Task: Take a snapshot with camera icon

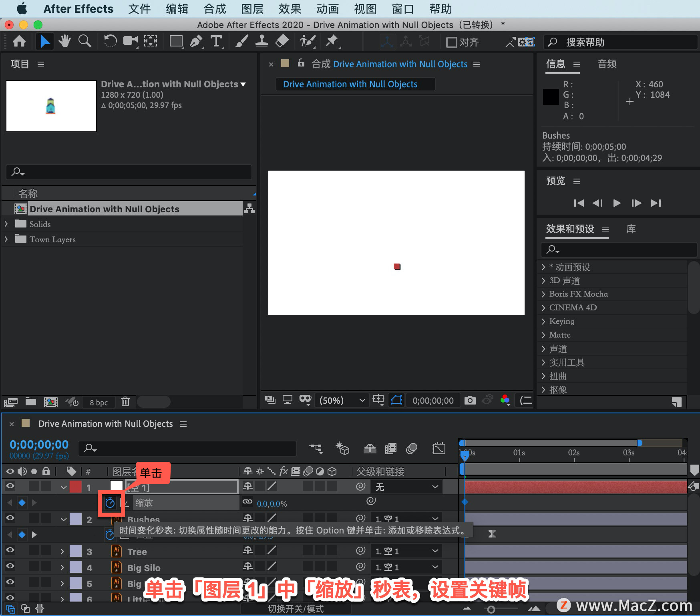Action: coord(470,400)
